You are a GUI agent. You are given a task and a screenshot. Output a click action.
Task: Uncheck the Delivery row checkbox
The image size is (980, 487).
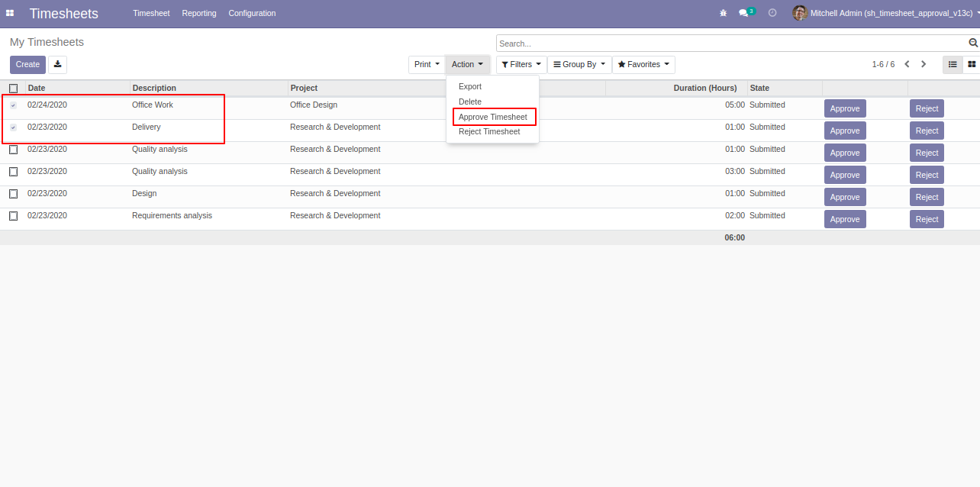(13, 127)
